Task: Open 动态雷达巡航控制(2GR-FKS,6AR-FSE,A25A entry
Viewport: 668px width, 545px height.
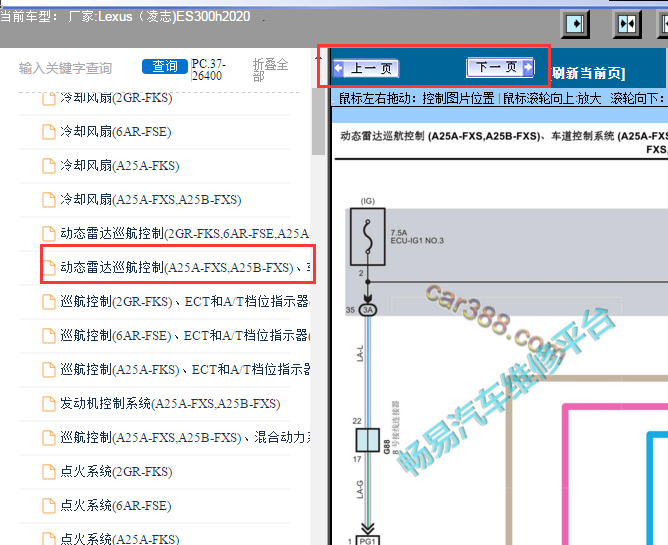Action: click(x=184, y=234)
